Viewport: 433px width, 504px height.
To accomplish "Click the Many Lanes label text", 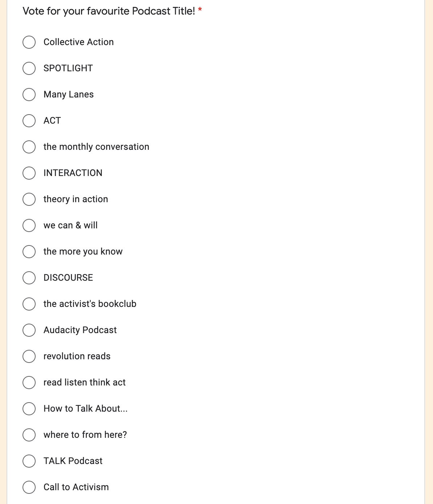I will pos(69,95).
